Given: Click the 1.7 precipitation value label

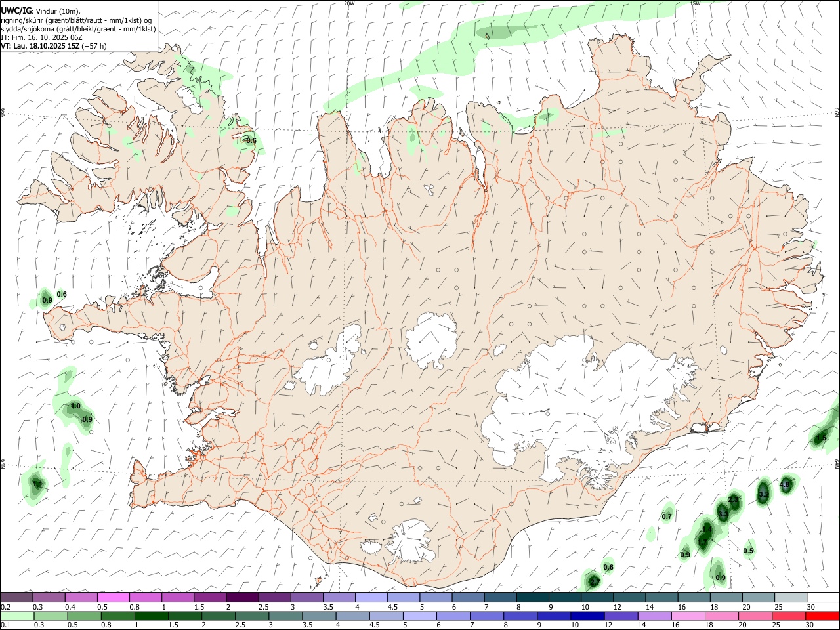Looking at the screenshot, I should (703, 542).
